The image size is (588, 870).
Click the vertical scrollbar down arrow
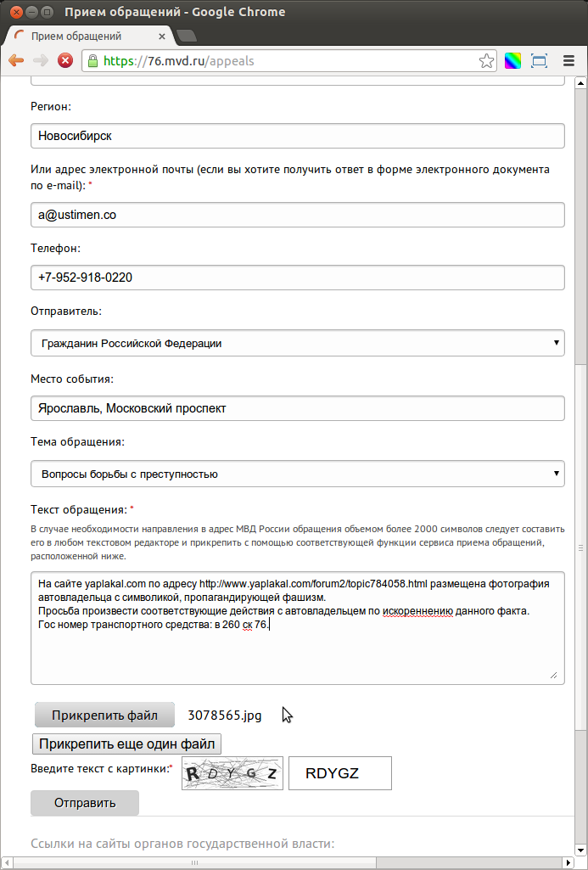581,850
